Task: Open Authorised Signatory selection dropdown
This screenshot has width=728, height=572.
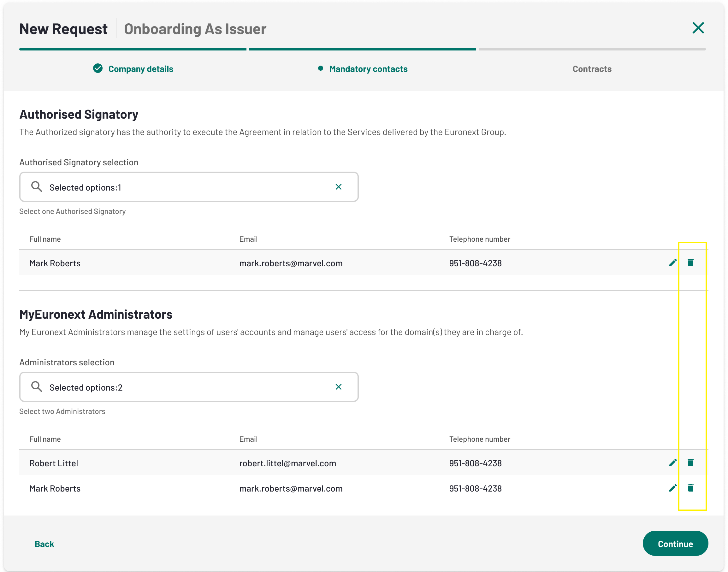Action: 187,187
